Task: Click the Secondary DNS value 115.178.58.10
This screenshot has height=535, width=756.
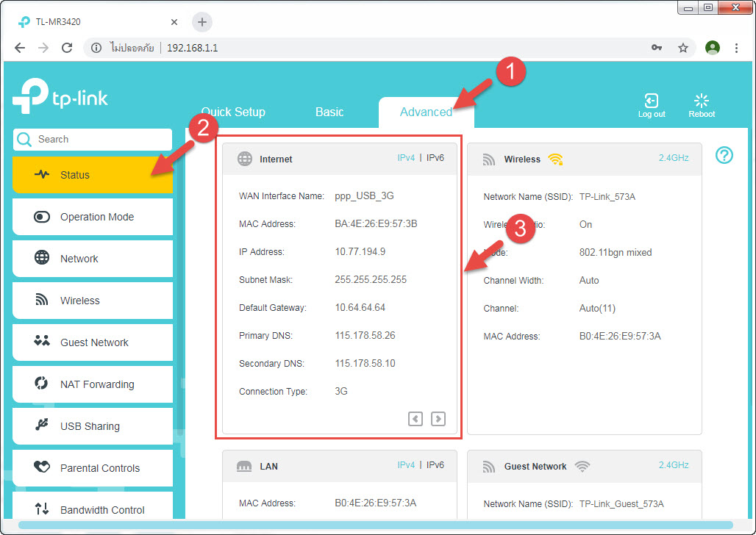Action: click(x=365, y=364)
